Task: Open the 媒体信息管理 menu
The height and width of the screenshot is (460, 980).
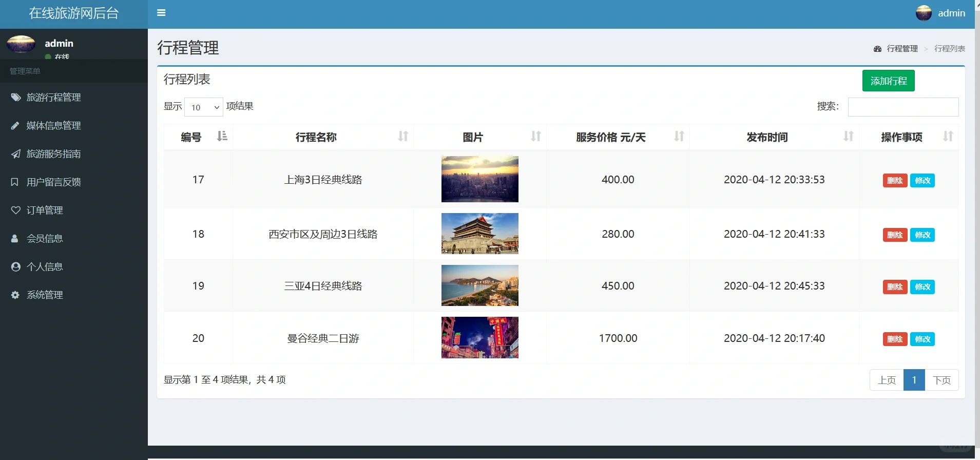Action: (x=74, y=125)
